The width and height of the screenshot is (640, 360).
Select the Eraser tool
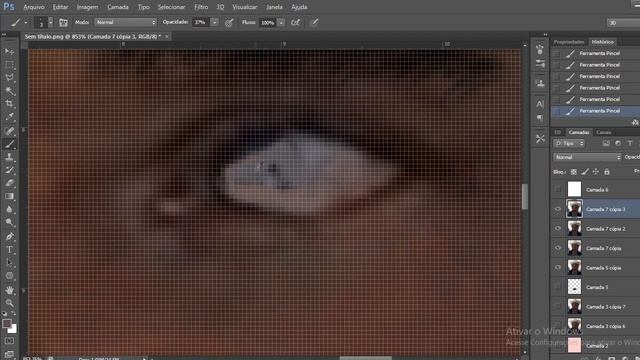9,183
